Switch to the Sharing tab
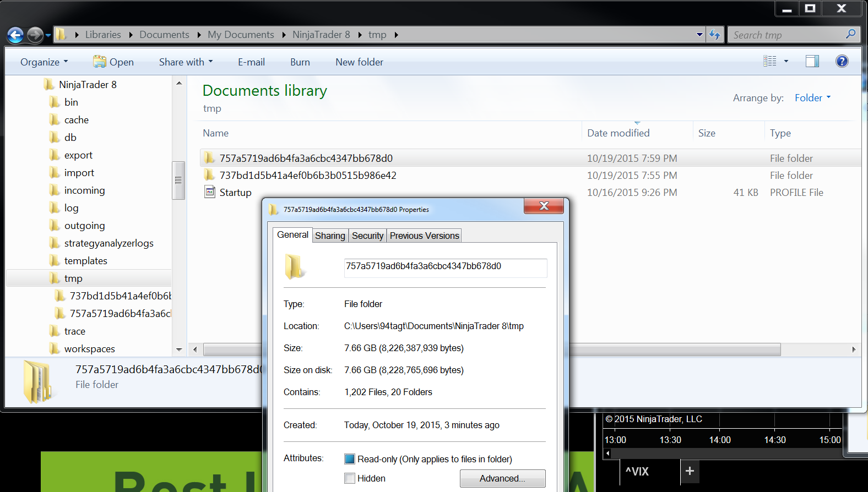The width and height of the screenshot is (868, 492). pyautogui.click(x=330, y=236)
